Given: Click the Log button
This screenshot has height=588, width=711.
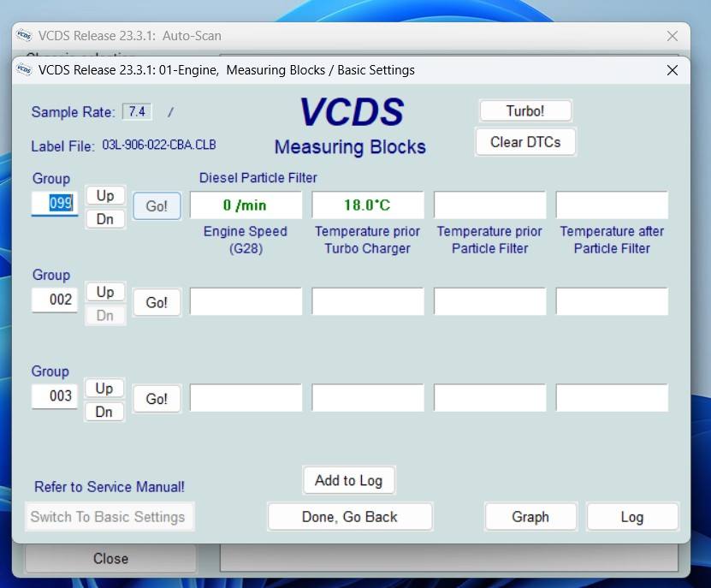Looking at the screenshot, I should pos(632,517).
